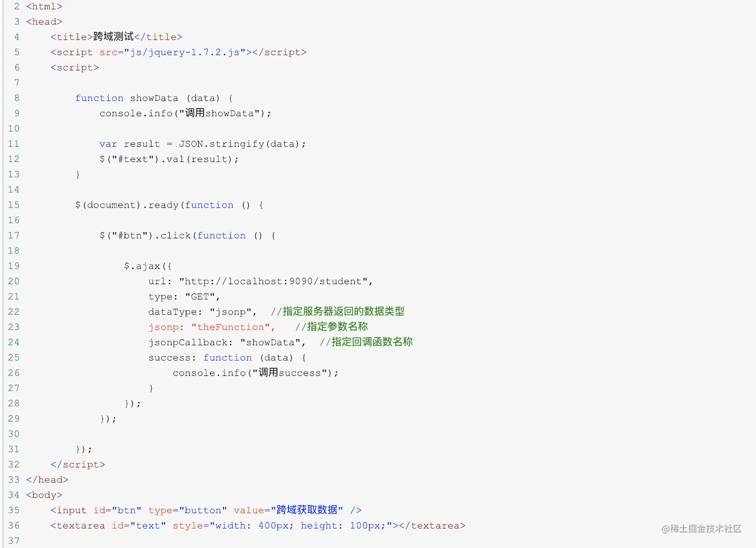Viewport: 756px width, 548px height.
Task: Click the closing </script> tag
Action: pyautogui.click(x=77, y=464)
